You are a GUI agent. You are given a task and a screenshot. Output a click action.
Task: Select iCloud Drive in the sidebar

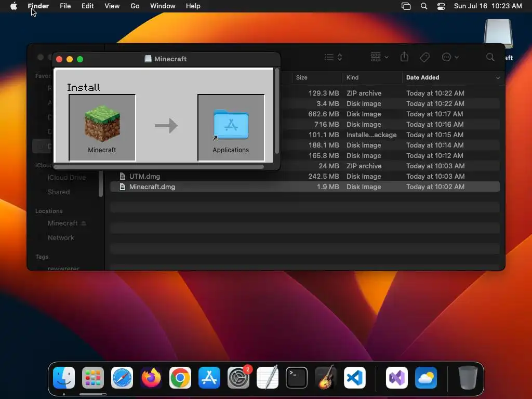pyautogui.click(x=66, y=178)
